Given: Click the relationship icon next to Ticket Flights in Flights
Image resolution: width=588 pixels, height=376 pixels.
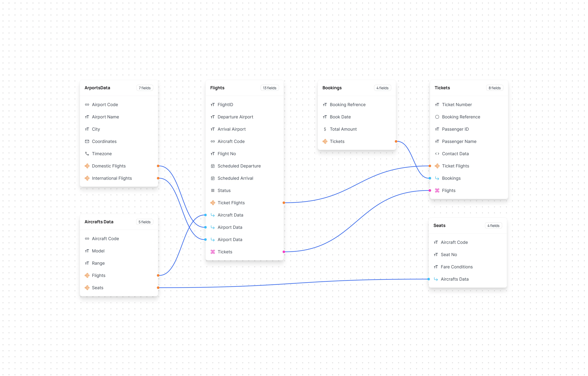Looking at the screenshot, I should point(213,202).
